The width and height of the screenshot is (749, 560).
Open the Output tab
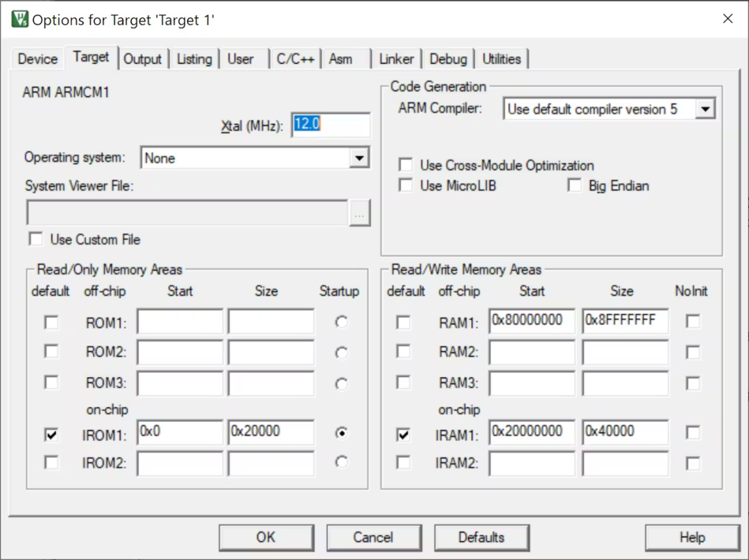142,59
